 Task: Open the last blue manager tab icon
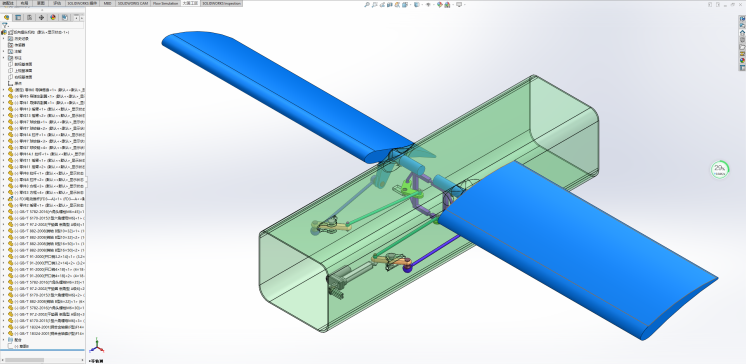65,18
